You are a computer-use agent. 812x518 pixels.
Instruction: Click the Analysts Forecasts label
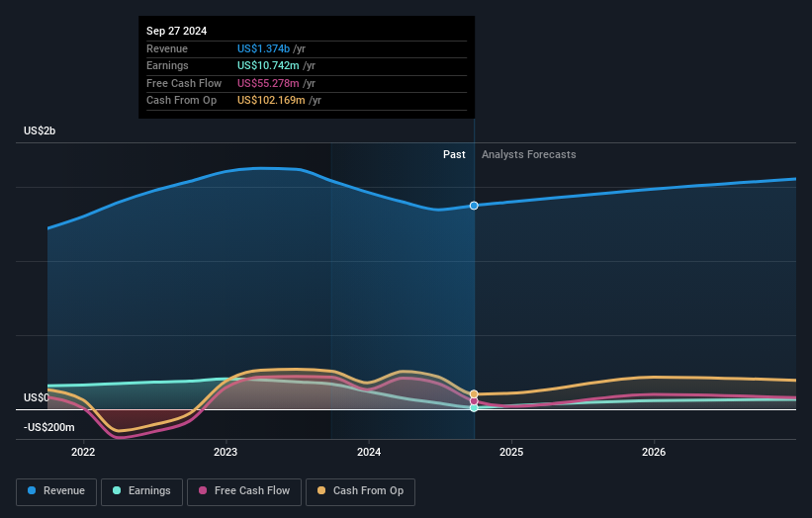(529, 154)
